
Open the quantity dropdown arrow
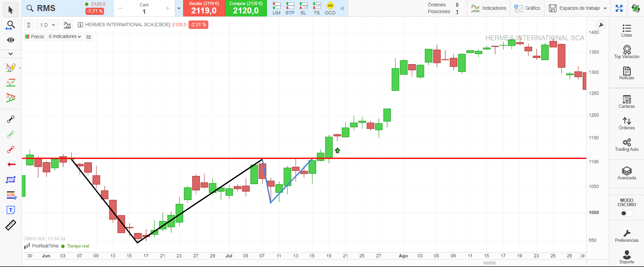179,8
